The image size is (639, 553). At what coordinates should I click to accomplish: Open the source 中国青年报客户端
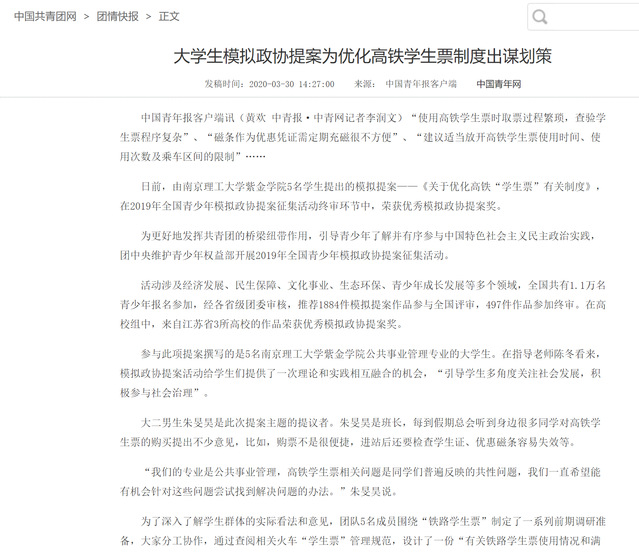click(x=420, y=84)
